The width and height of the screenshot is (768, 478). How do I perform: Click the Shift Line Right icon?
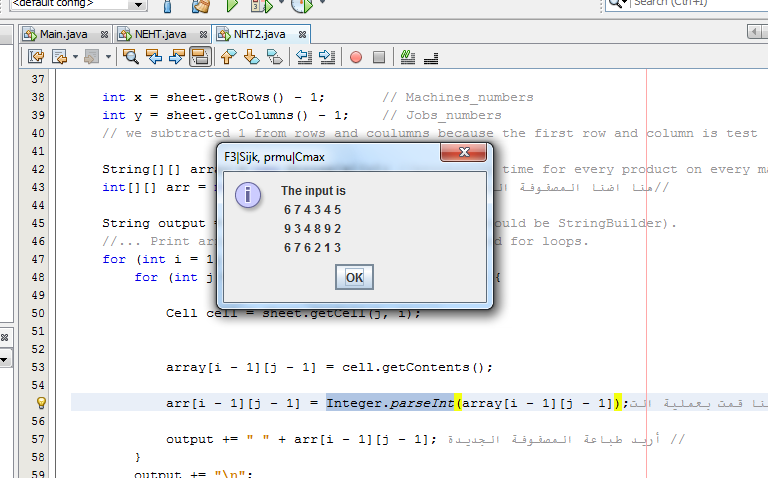pyautogui.click(x=327, y=57)
